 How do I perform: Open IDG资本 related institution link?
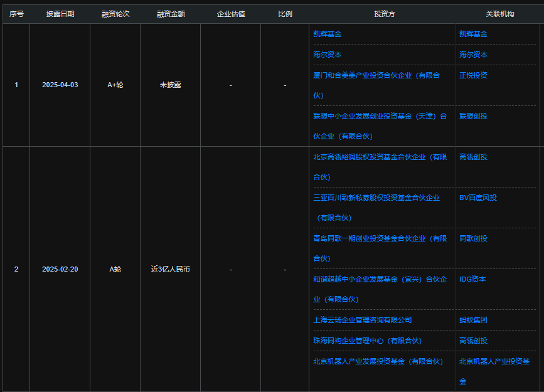472,279
